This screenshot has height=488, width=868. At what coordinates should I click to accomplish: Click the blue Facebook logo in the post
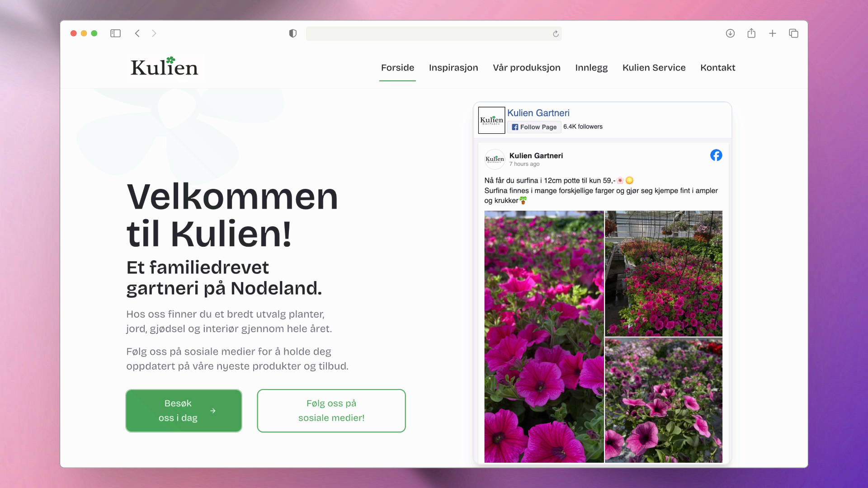click(716, 155)
